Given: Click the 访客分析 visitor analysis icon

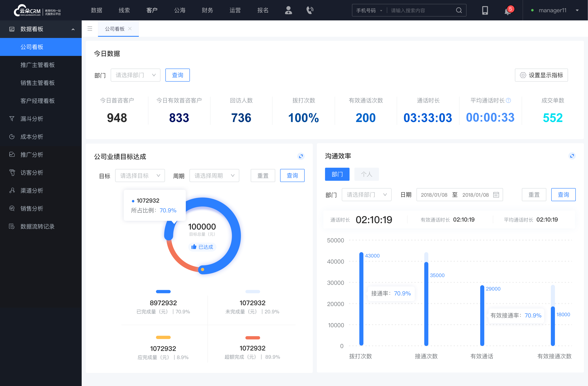Looking at the screenshot, I should pyautogui.click(x=12, y=172).
